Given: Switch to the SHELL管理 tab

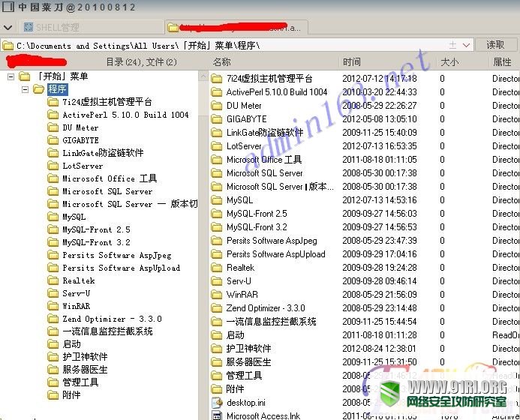Looking at the screenshot, I should tap(92, 27).
